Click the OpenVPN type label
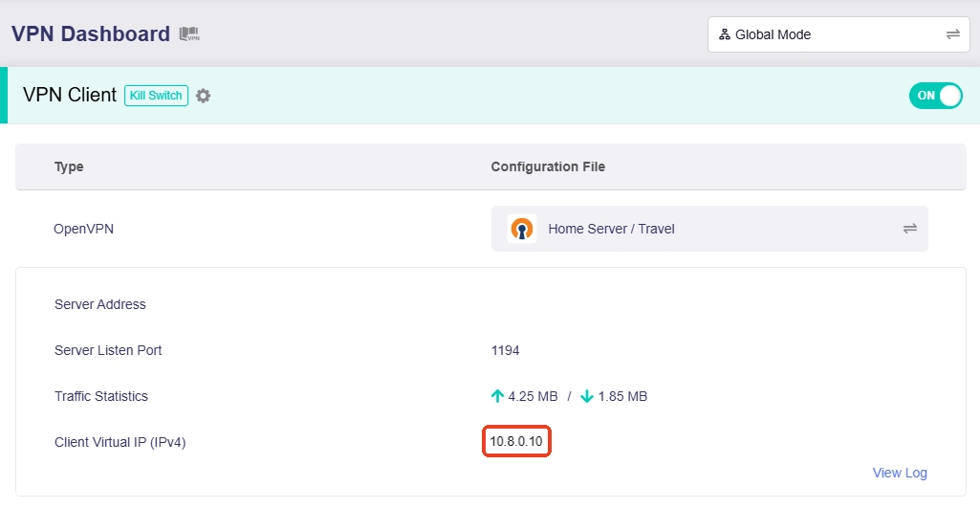980x509 pixels. (82, 229)
